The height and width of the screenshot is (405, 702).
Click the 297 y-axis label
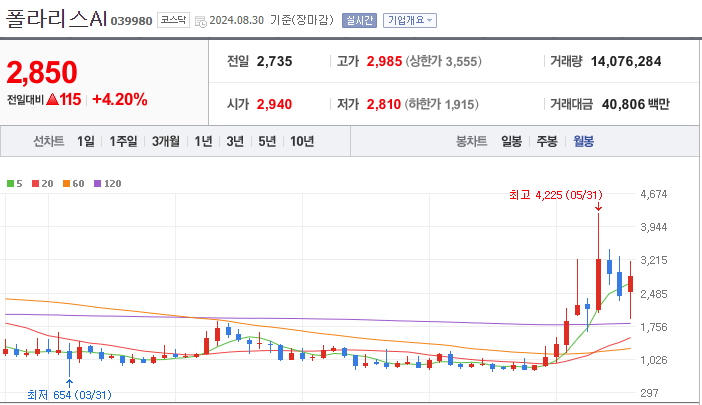click(649, 393)
